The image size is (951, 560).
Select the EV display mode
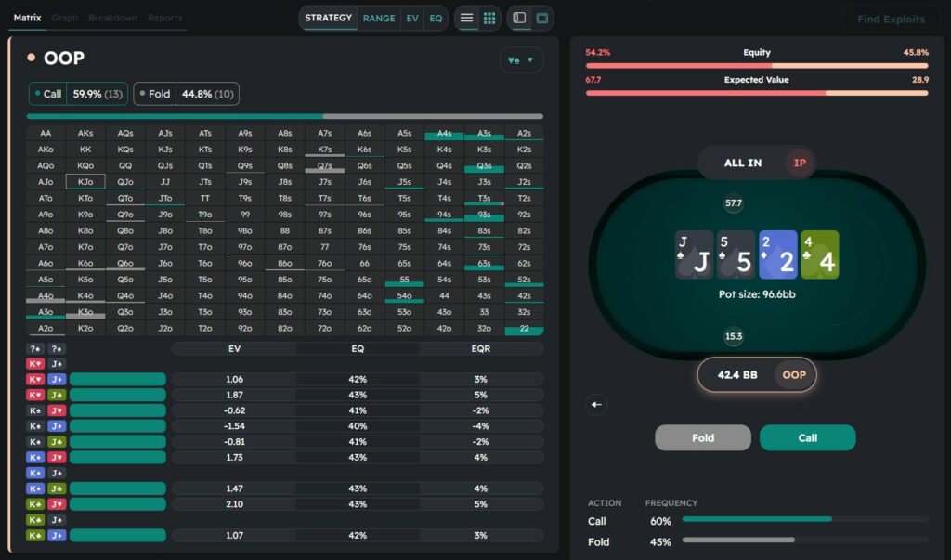[x=411, y=18]
